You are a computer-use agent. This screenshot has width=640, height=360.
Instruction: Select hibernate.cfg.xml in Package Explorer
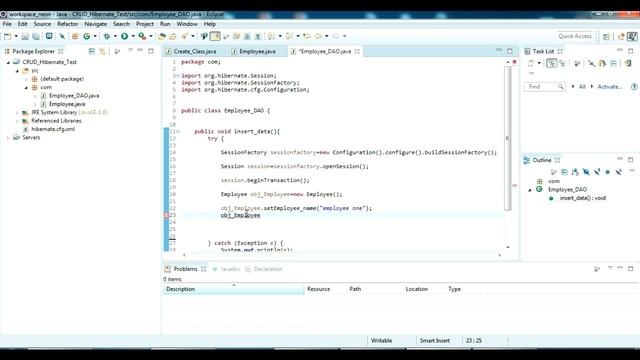coord(53,129)
